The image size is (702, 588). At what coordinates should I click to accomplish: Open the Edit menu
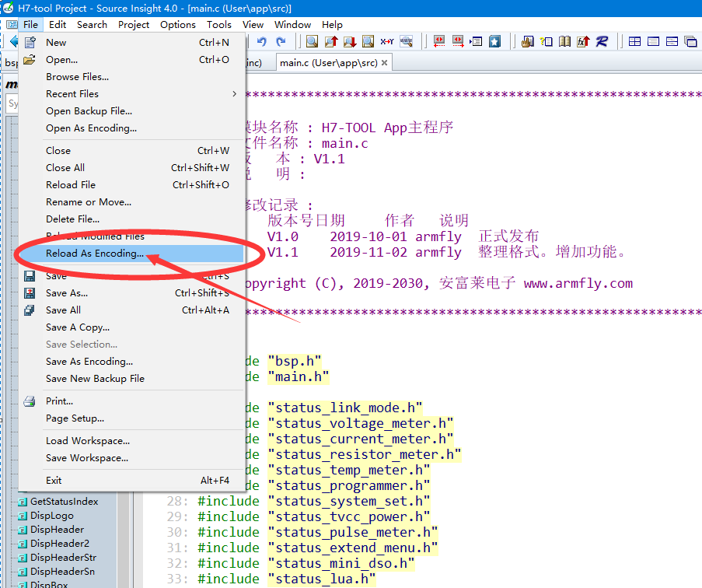pos(58,25)
